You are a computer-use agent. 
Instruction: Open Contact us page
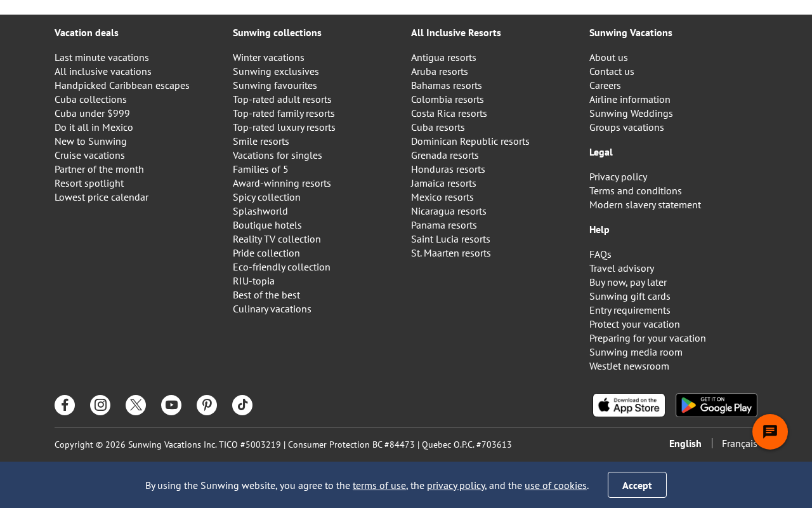612,71
